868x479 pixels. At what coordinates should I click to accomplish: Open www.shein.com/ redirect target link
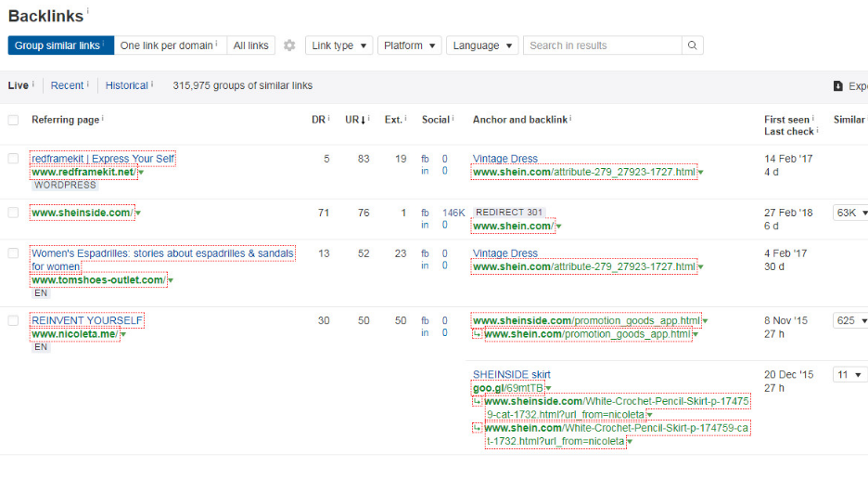point(513,226)
